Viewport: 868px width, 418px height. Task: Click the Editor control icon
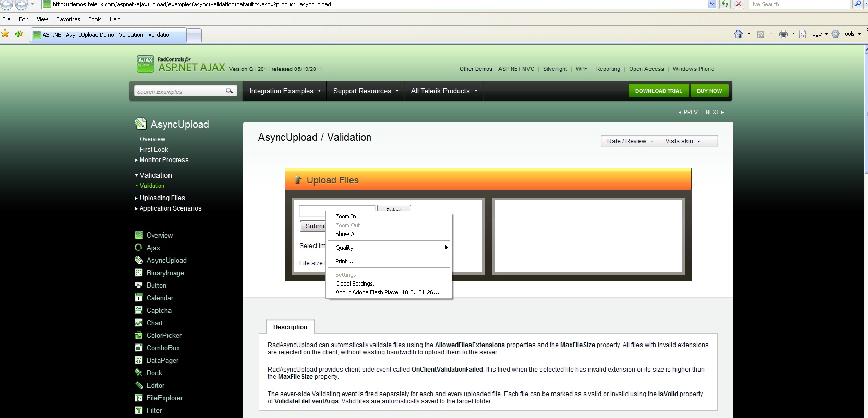coord(138,385)
